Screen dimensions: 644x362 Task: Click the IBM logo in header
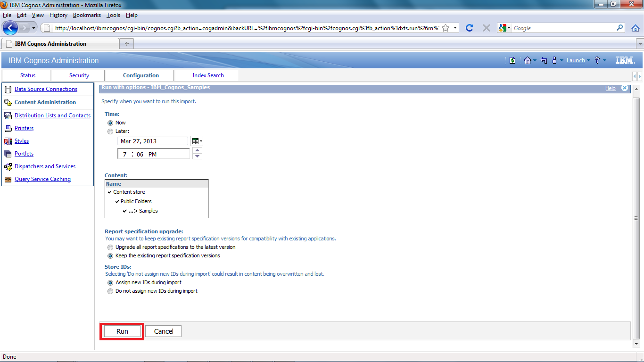click(x=625, y=60)
